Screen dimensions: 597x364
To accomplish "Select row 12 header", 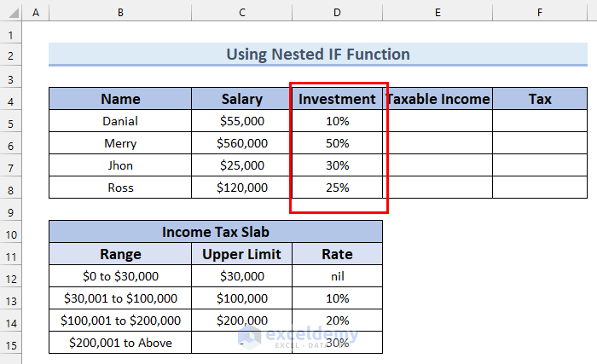I will tap(10, 279).
